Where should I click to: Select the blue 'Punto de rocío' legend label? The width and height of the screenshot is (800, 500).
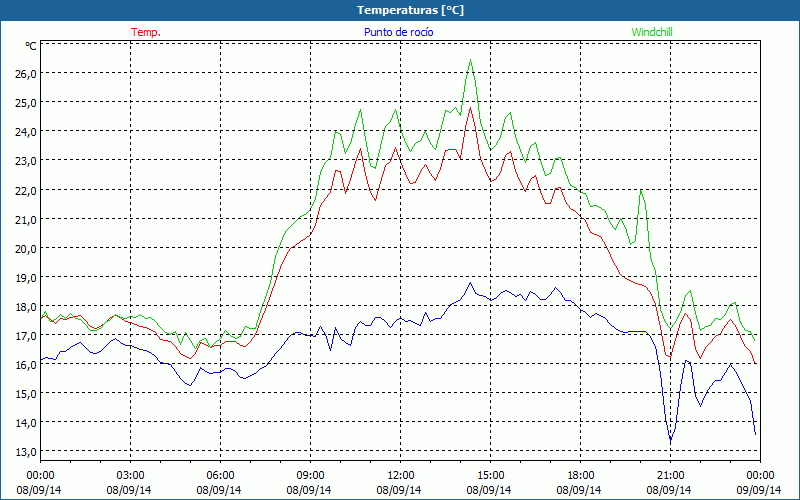click(398, 32)
